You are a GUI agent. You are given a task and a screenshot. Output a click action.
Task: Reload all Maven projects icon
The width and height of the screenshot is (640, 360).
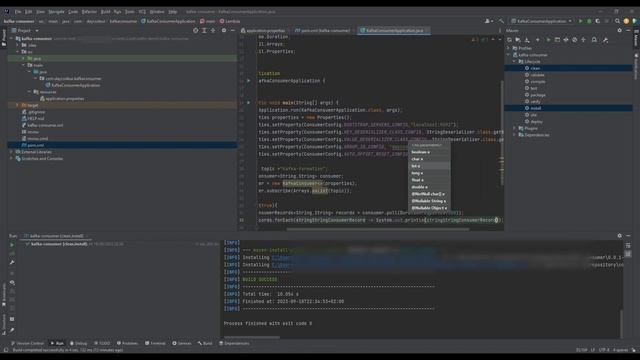pyautogui.click(x=509, y=40)
